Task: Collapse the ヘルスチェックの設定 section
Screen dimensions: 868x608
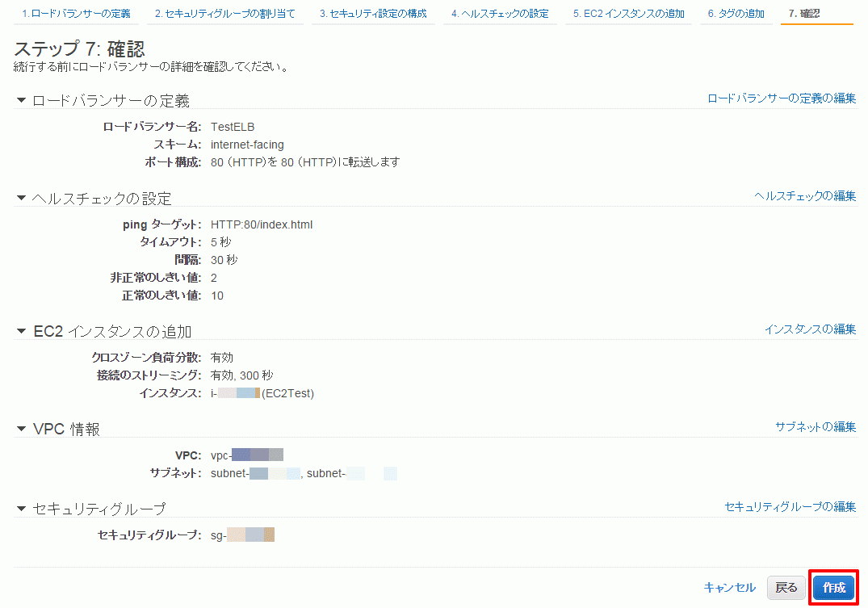Action: pyautogui.click(x=22, y=198)
